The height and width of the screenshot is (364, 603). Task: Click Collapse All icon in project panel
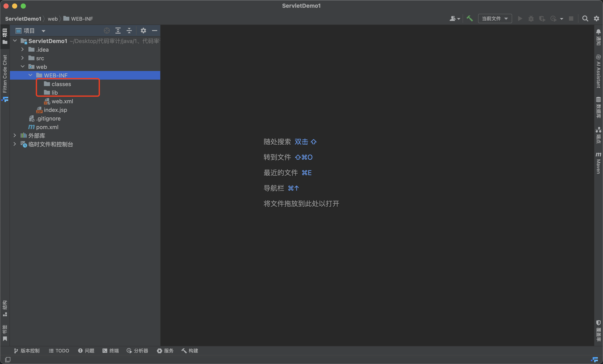coord(129,31)
